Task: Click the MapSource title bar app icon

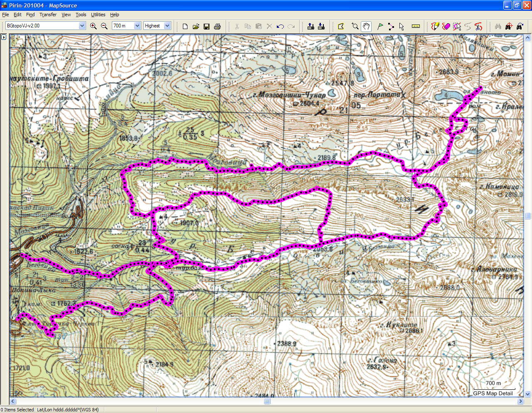Action: pos(4,5)
